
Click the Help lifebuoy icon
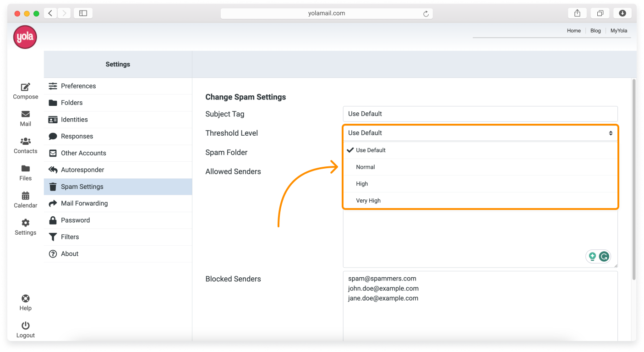26,298
